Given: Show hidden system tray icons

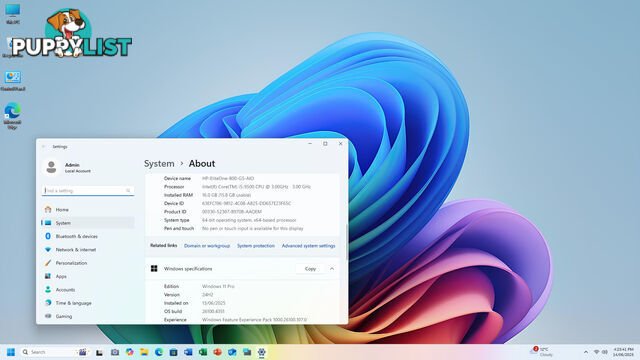Looking at the screenshot, I should click(586, 352).
